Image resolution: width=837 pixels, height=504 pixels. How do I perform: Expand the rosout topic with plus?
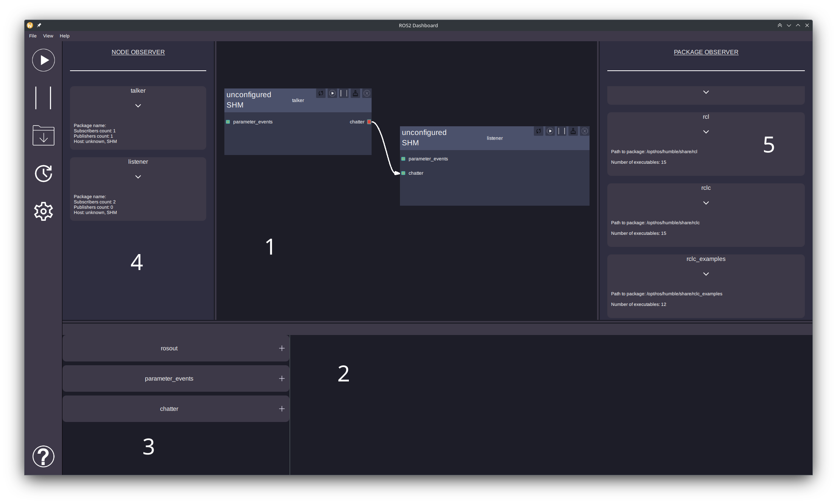pyautogui.click(x=282, y=348)
